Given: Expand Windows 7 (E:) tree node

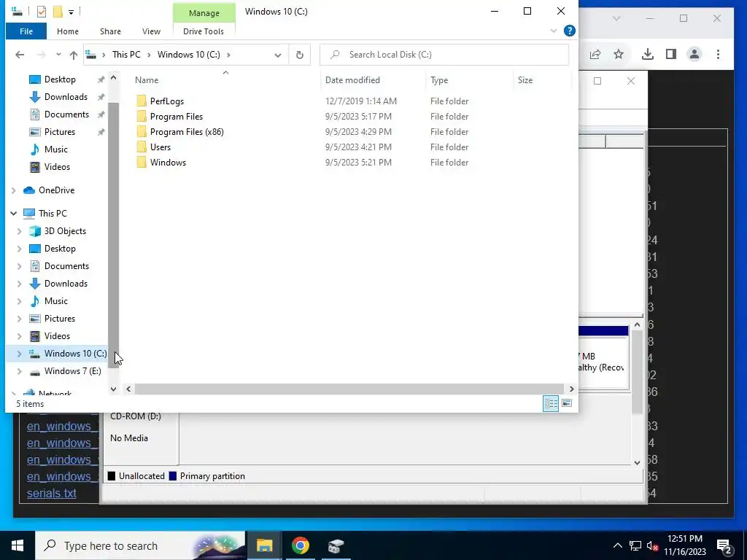Looking at the screenshot, I should [x=19, y=371].
